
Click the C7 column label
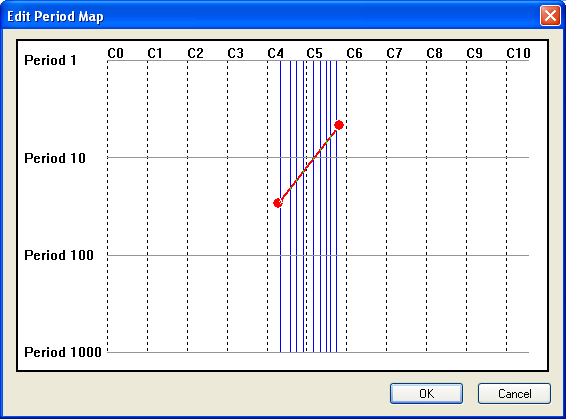[394, 53]
